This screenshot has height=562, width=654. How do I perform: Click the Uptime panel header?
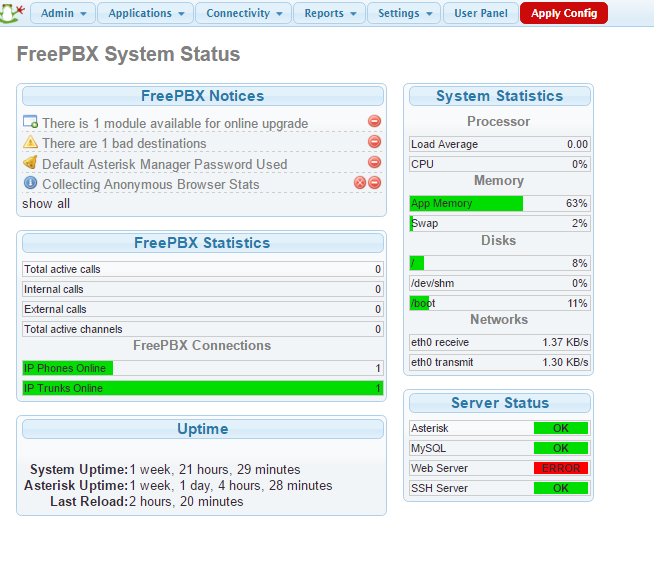(x=203, y=428)
